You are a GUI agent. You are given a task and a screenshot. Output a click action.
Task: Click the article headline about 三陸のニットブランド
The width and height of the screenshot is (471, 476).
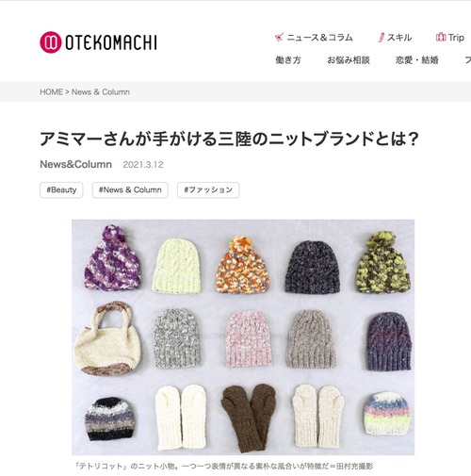[229, 139]
